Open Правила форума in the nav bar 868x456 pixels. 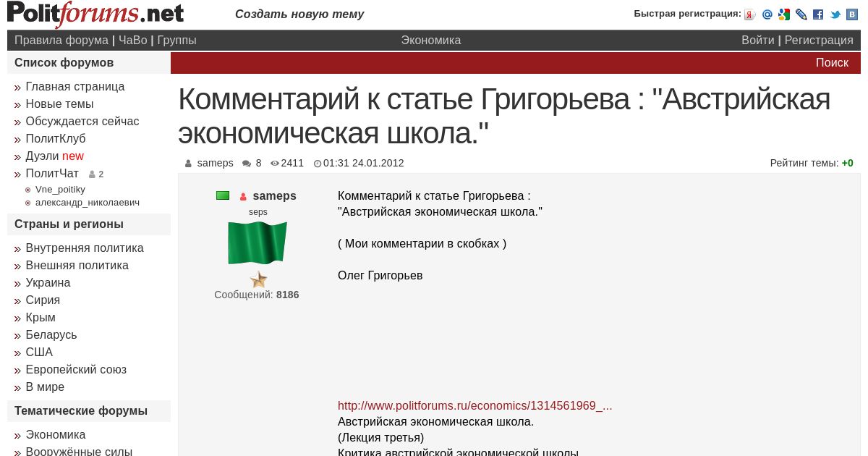pyautogui.click(x=61, y=41)
